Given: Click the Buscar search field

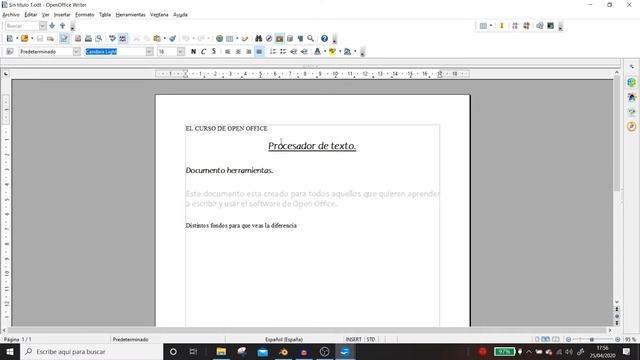Looking at the screenshot, I should pyautogui.click(x=22, y=26).
